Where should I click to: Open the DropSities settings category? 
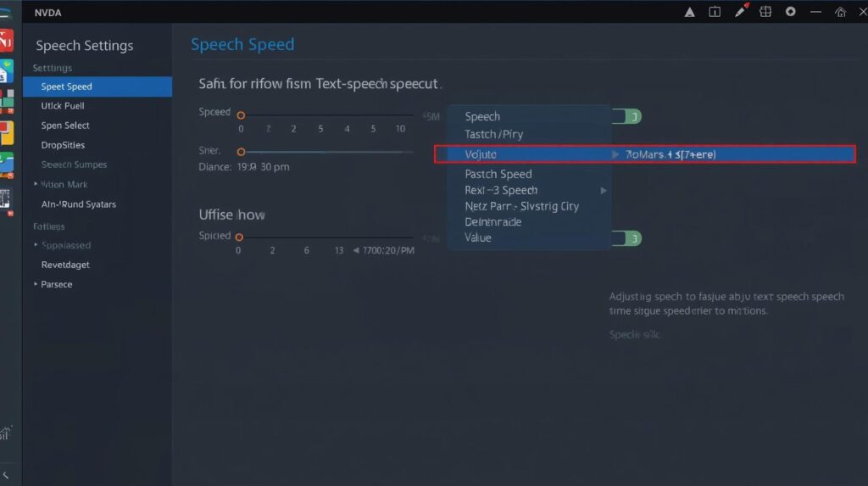(63, 145)
